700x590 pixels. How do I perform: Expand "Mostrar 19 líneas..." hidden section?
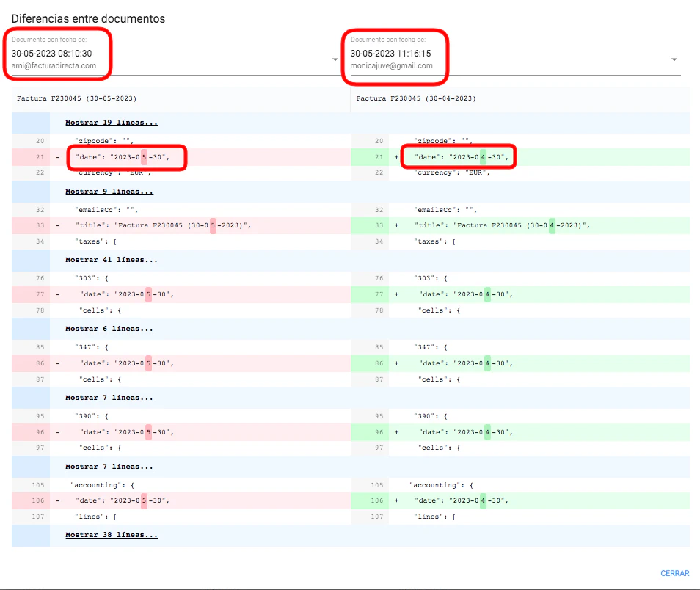(x=111, y=123)
